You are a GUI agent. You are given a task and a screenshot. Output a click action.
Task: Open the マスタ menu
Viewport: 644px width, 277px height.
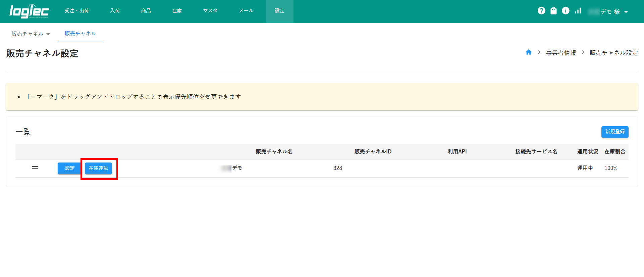pos(210,11)
